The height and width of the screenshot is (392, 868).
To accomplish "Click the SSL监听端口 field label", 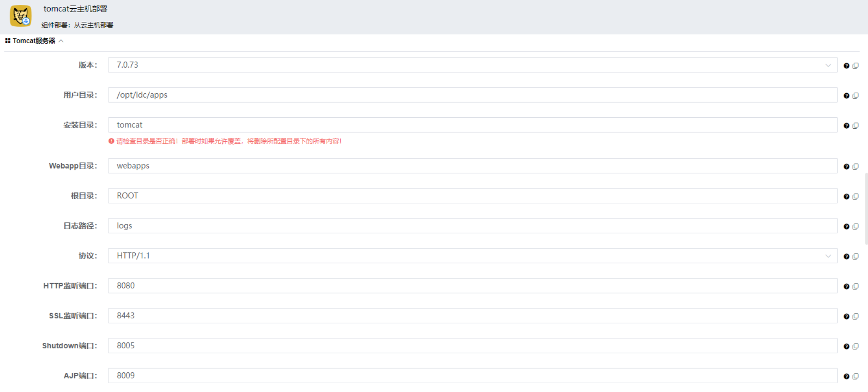I will pyautogui.click(x=73, y=316).
